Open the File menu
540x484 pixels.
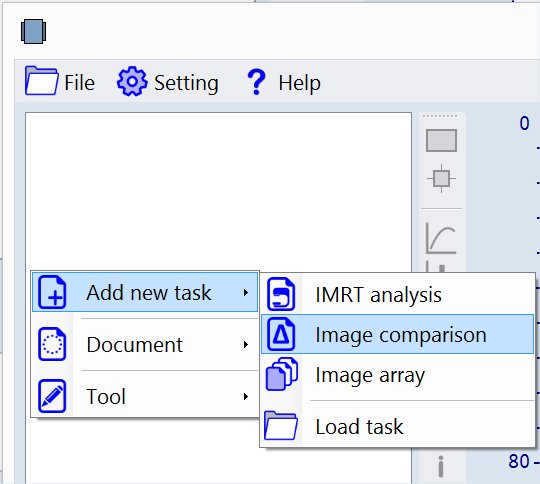coord(60,82)
